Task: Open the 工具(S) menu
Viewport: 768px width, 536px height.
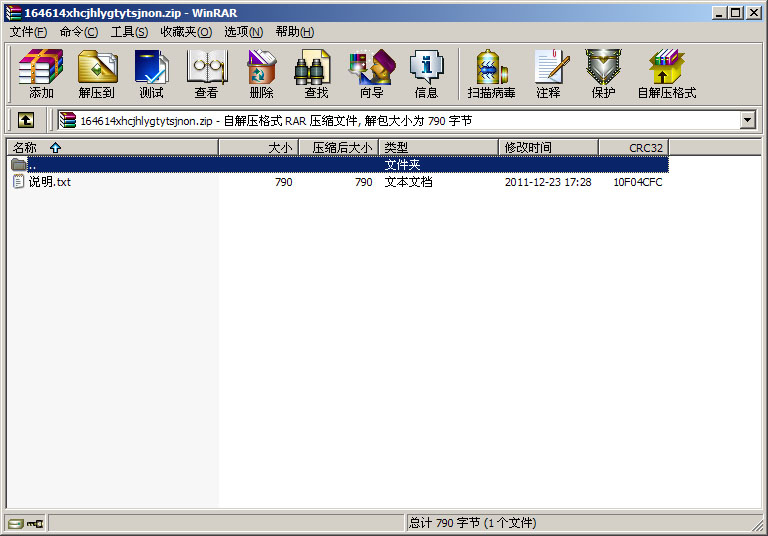Action: tap(129, 32)
